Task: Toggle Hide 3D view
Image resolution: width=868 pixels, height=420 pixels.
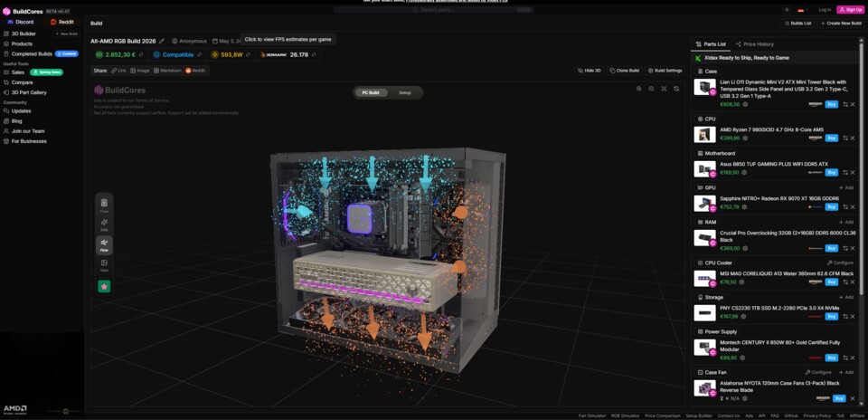Action: pos(589,71)
